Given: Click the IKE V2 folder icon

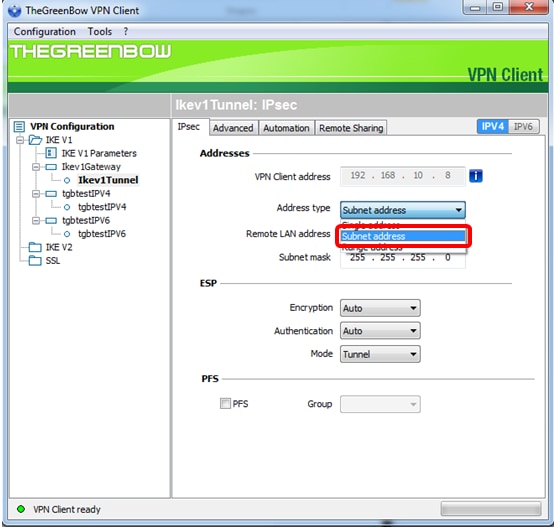Looking at the screenshot, I should pyautogui.click(x=35, y=247).
